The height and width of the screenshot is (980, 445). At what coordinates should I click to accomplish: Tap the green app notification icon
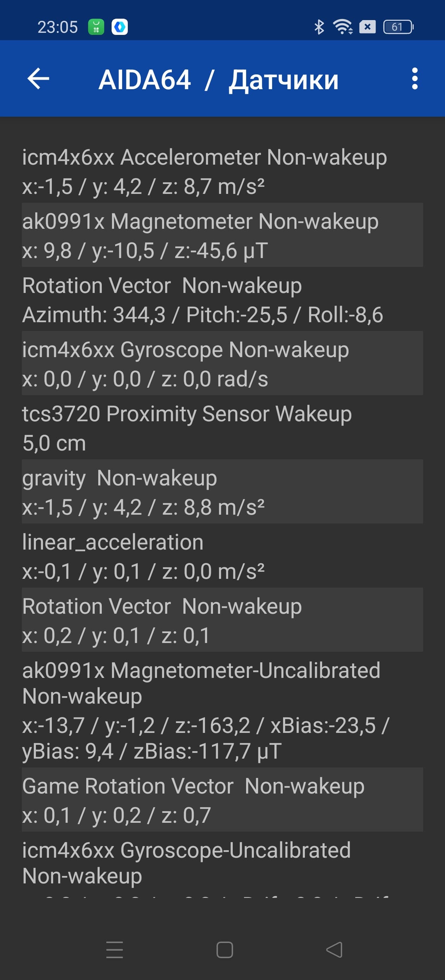96,27
